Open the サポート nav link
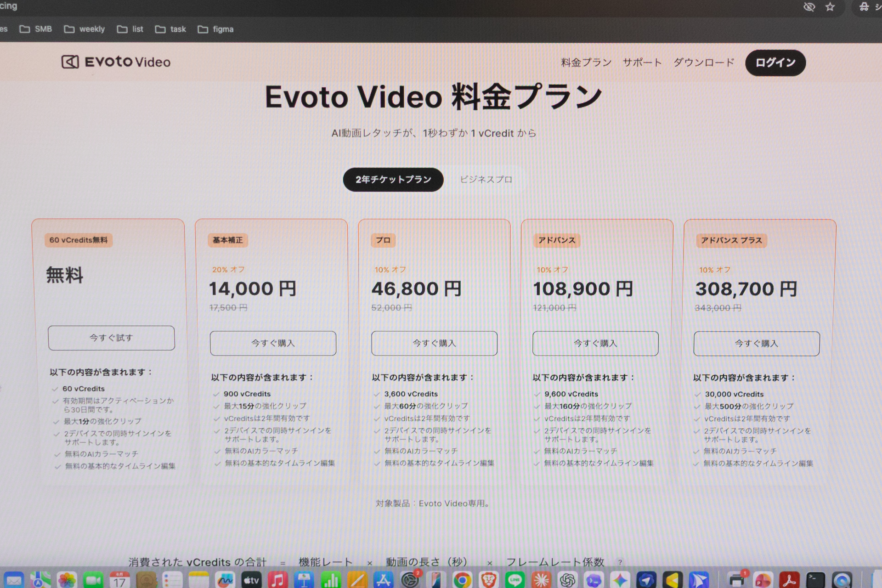The height and width of the screenshot is (588, 882). (x=642, y=62)
